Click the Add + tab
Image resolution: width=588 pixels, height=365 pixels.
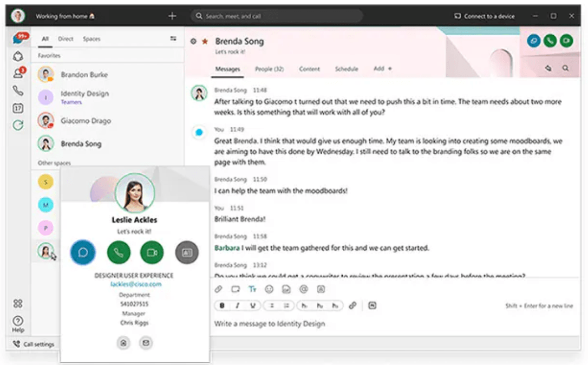(382, 69)
